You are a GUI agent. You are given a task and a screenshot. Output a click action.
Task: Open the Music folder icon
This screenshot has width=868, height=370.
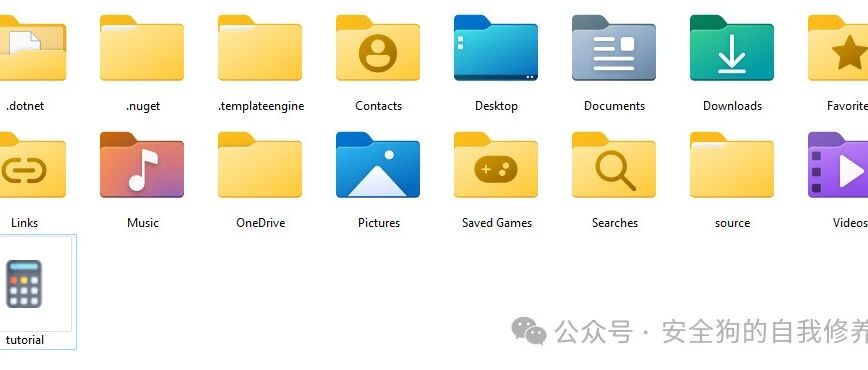(x=142, y=165)
